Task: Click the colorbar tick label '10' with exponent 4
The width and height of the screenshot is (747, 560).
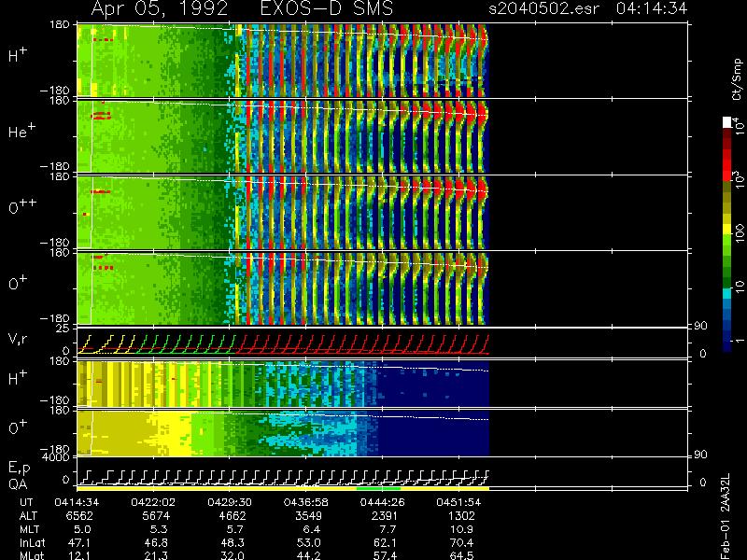Action: [x=739, y=126]
